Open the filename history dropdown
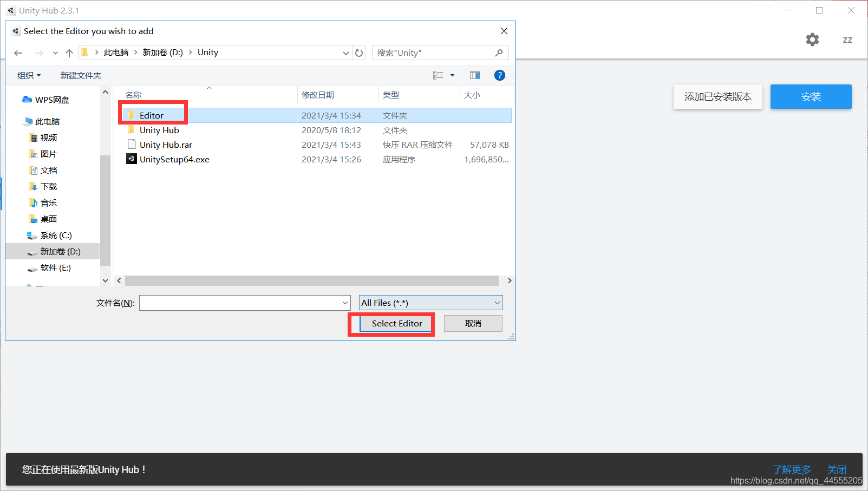 click(345, 303)
